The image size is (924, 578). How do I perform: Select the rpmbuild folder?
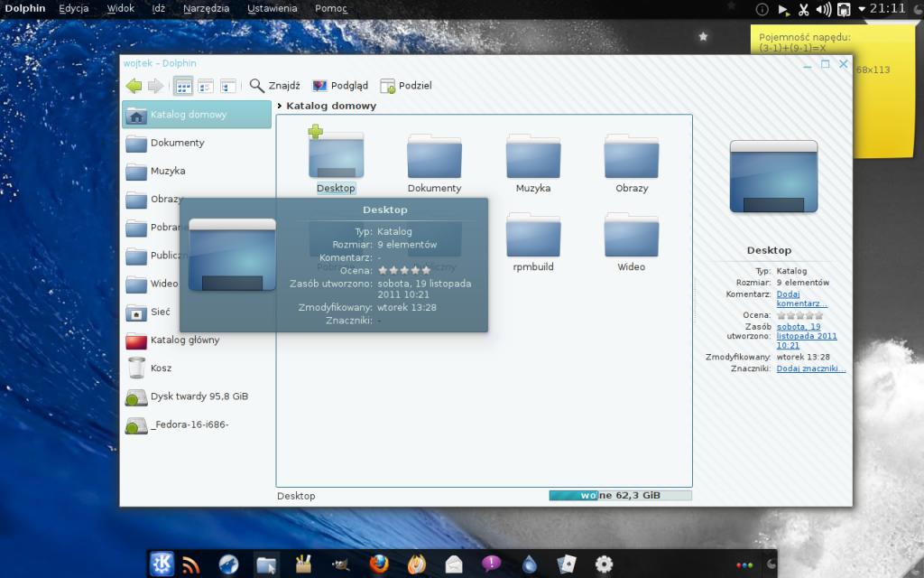click(533, 242)
